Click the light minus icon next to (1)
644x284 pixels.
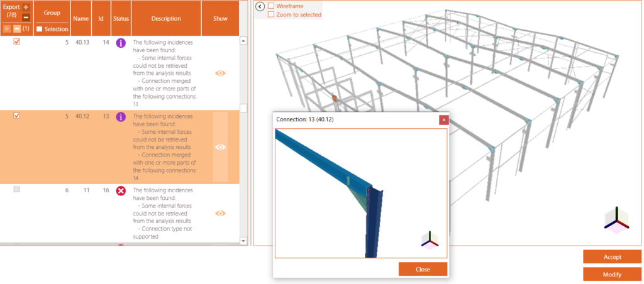17,29
